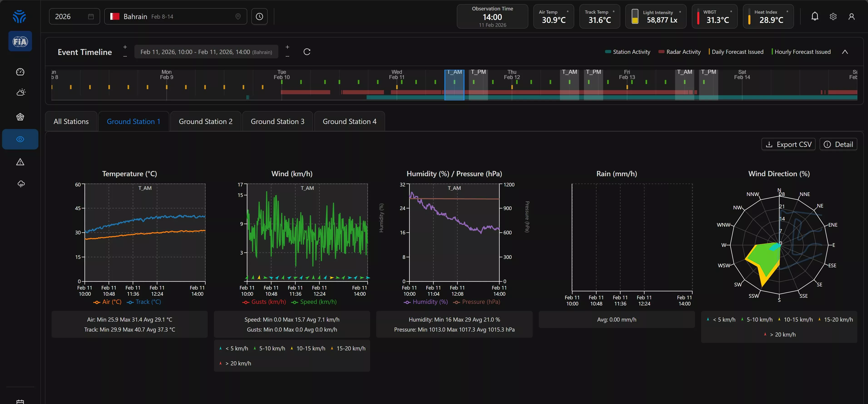Open the 2026 year selector
The height and width of the screenshot is (404, 868).
[74, 17]
